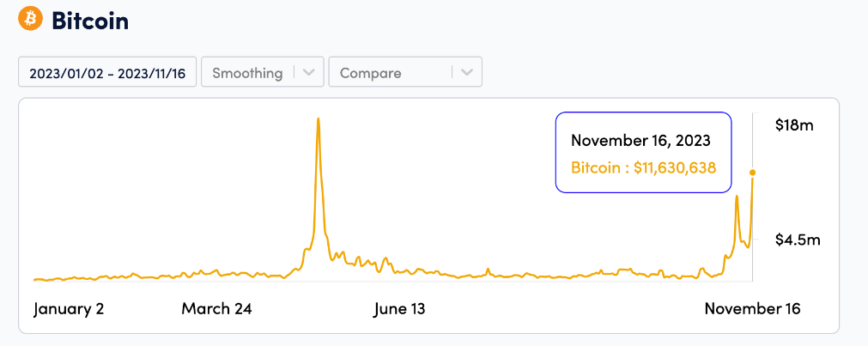Click the January 2 x-axis label
The image size is (868, 346).
coord(69,309)
